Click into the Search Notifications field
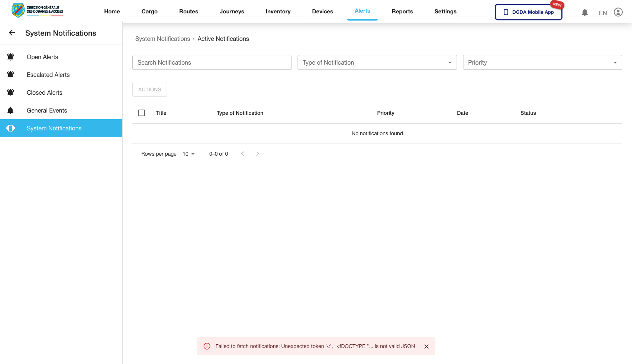This screenshot has height=364, width=632. coord(212,62)
